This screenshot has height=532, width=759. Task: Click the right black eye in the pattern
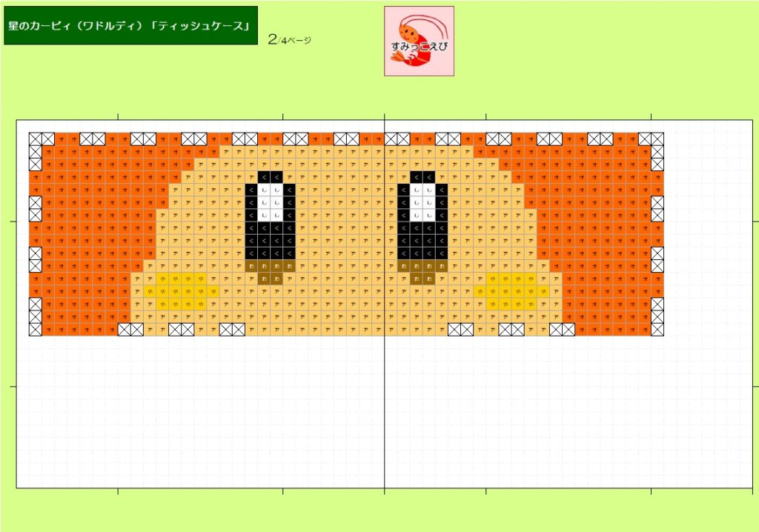pos(422,216)
